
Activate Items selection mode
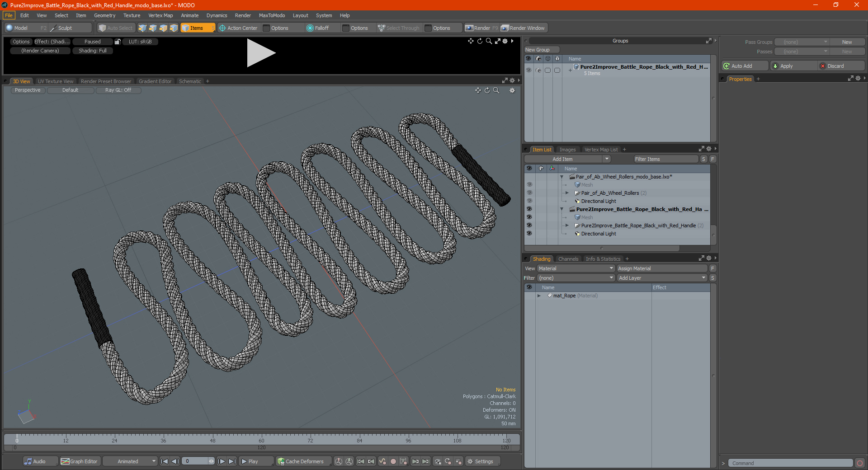click(x=198, y=28)
